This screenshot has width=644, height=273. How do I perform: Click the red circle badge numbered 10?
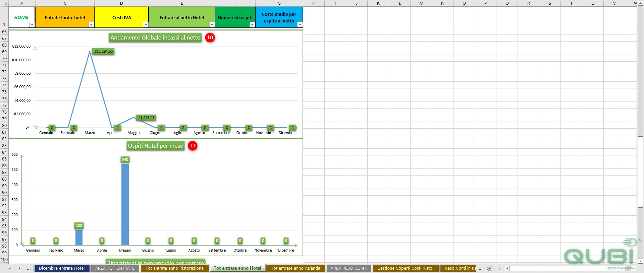[210, 38]
